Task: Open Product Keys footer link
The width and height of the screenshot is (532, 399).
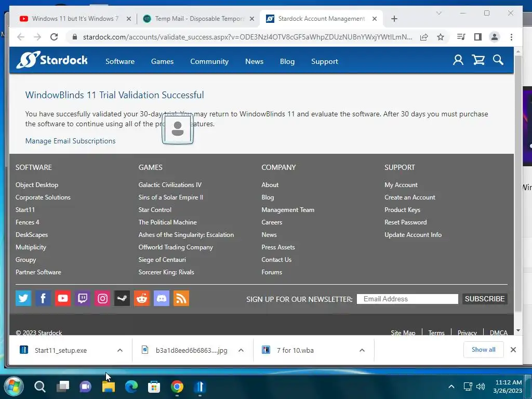Action: pyautogui.click(x=403, y=210)
